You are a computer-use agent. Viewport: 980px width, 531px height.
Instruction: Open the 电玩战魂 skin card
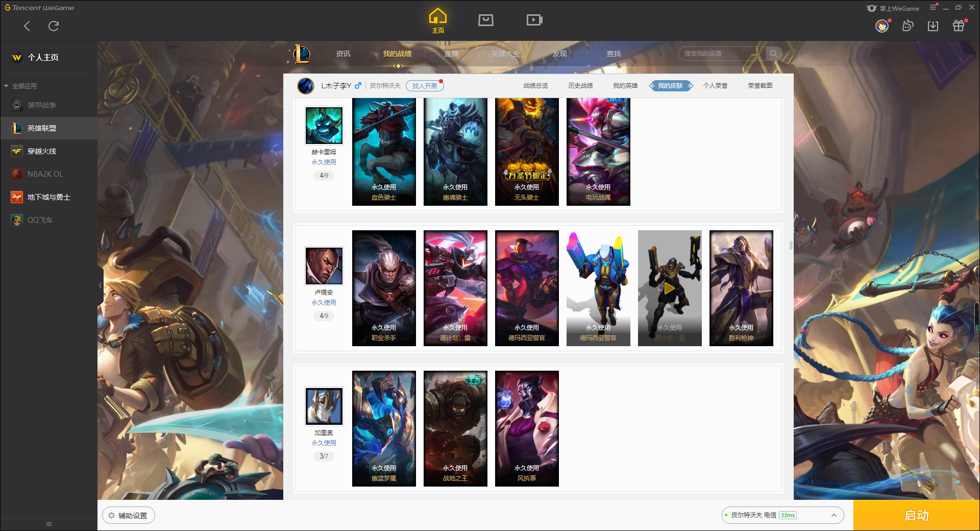598,152
